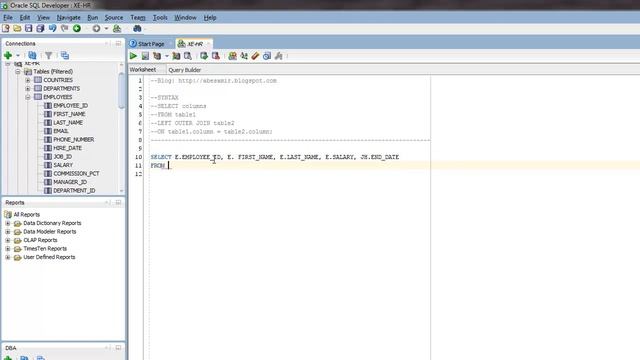Open the View menu
Viewport: 640px width, 360px height.
tap(43, 18)
